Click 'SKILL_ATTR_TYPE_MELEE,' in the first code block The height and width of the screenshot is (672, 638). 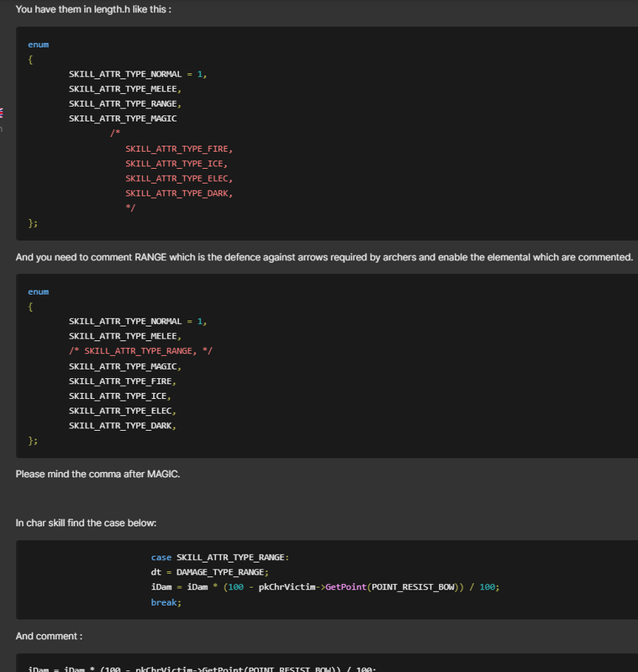124,89
